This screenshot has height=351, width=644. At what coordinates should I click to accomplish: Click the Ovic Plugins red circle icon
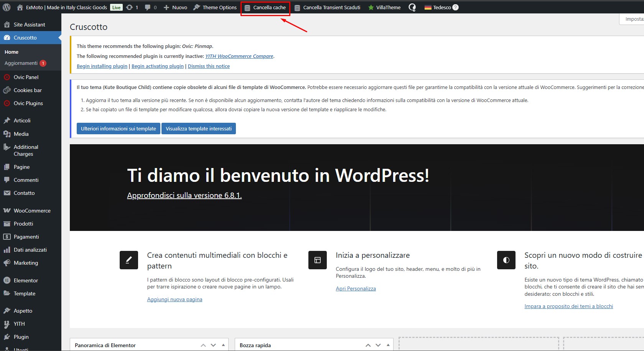coord(7,103)
